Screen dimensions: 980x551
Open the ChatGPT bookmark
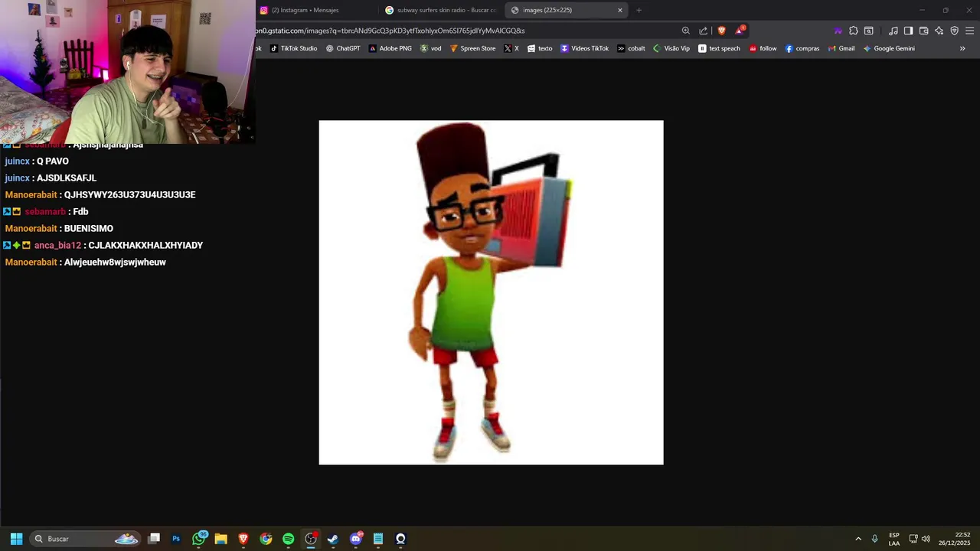pyautogui.click(x=342, y=48)
